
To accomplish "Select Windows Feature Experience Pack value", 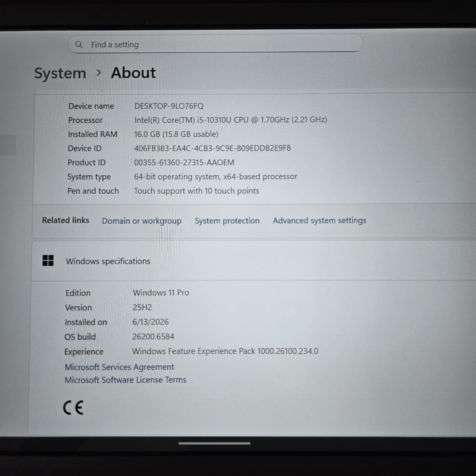I will click(225, 351).
